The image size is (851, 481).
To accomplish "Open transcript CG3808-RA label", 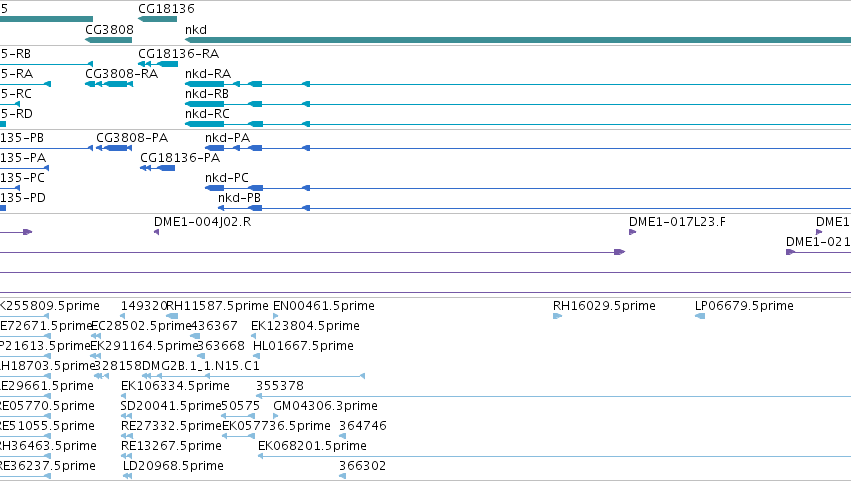I will pos(122,74).
